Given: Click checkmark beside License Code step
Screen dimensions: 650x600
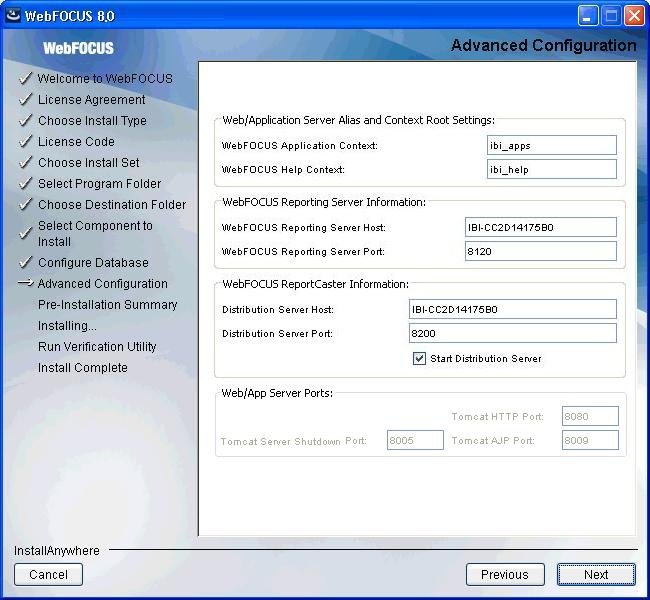Looking at the screenshot, I should coord(26,141).
